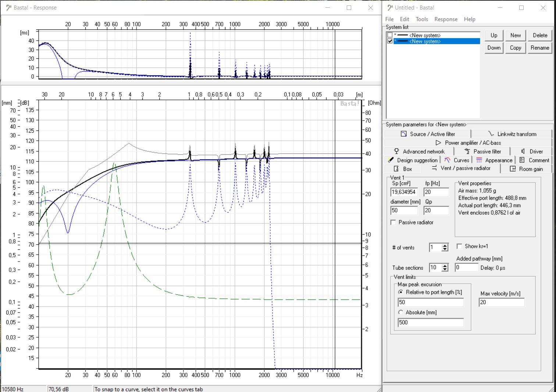
Task: Open the Linkwitz transform tab
Action: [512, 134]
